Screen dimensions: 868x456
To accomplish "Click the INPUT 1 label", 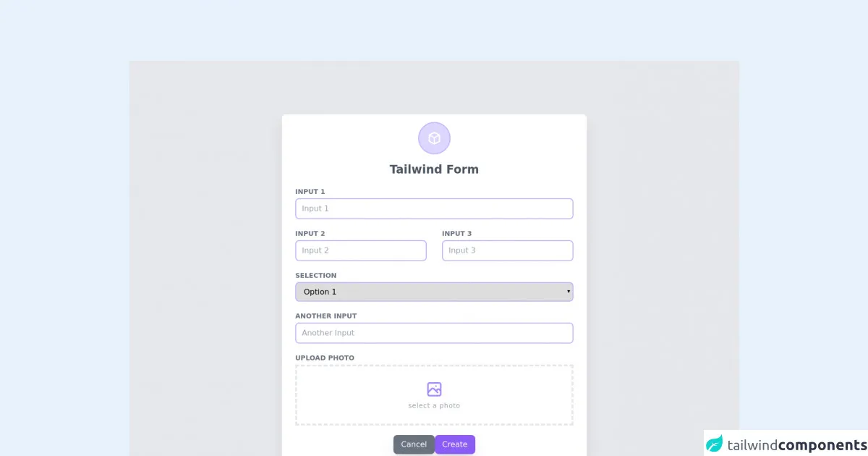I will (310, 192).
